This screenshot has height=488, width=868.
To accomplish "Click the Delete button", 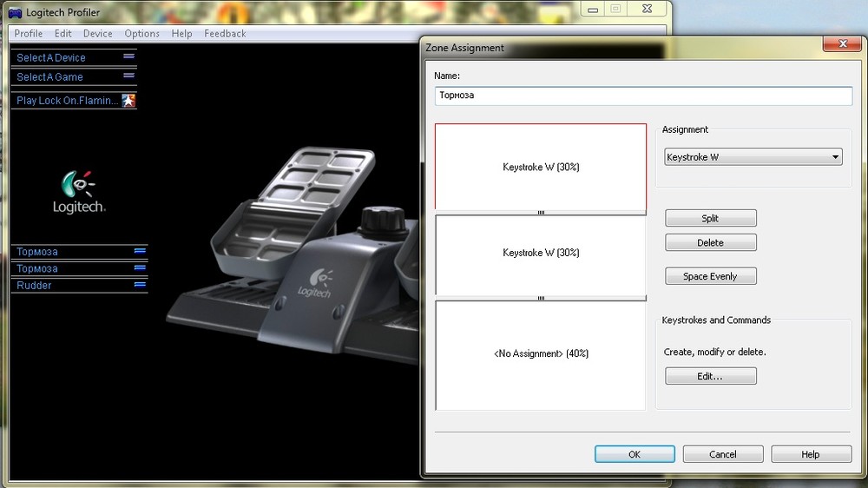I will click(x=711, y=242).
